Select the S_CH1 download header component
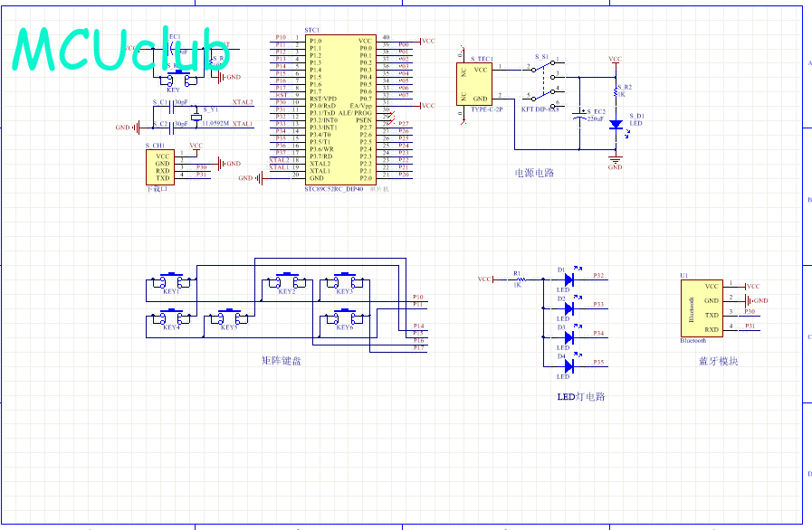The width and height of the screenshot is (812, 530). pos(160,166)
